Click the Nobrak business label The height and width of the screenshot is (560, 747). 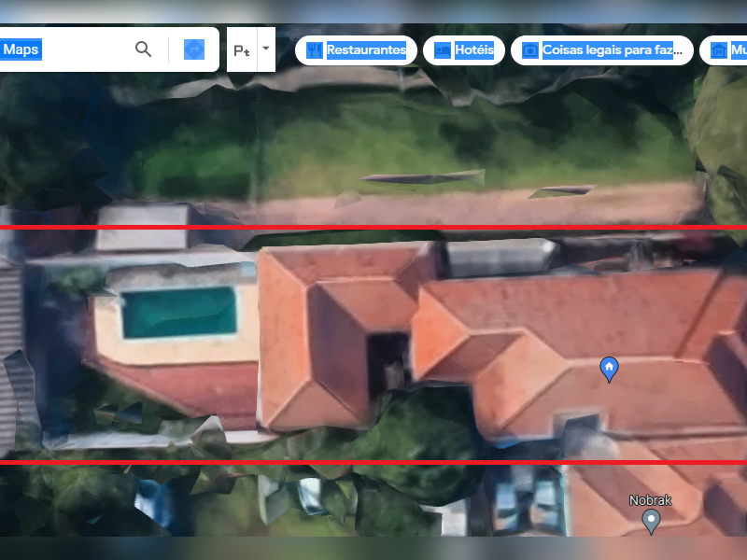650,500
